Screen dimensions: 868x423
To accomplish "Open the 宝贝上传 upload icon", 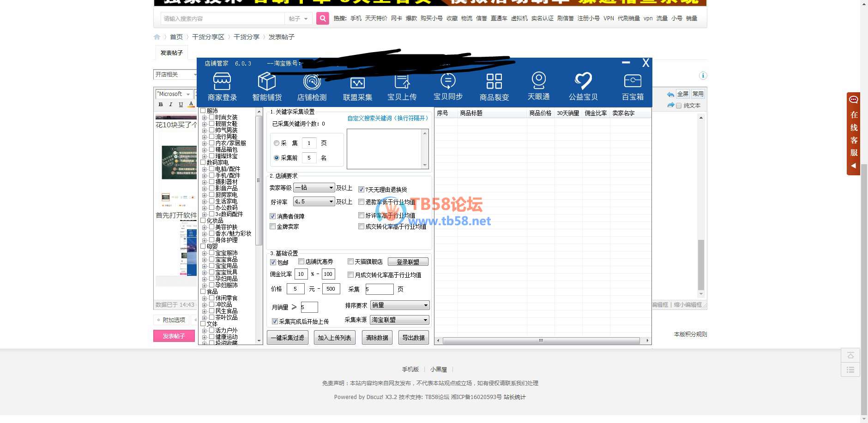I will click(402, 87).
